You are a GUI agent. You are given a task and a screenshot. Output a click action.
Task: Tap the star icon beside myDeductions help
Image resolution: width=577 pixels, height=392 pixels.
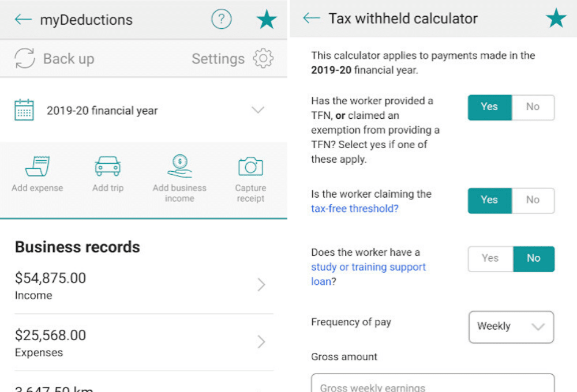point(267,20)
